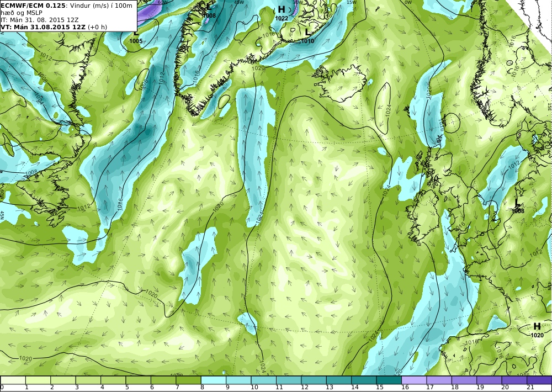Click the "L 1008" label over Denmark
Image resolution: width=552 pixels, height=392 pixels.
[x=518, y=206]
